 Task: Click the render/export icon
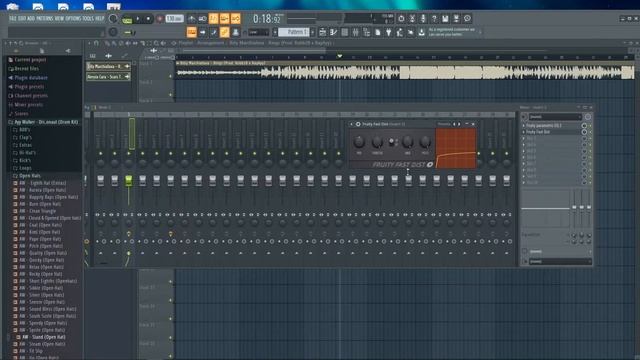456,18
